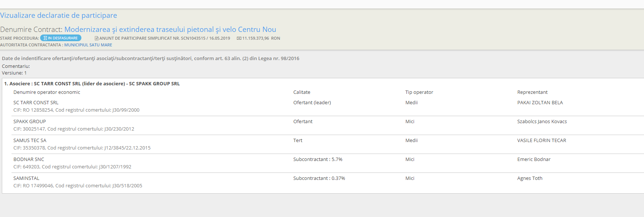This screenshot has height=217, width=644.
Task: Click Vizualizare declaratie de participare heading
Action: [58, 15]
